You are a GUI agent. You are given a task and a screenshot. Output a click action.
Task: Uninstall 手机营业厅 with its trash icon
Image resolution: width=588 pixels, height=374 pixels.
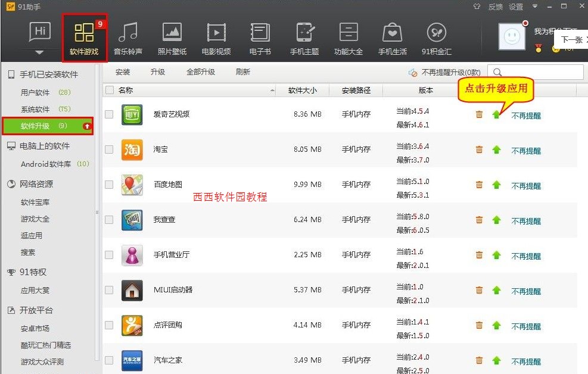point(479,255)
